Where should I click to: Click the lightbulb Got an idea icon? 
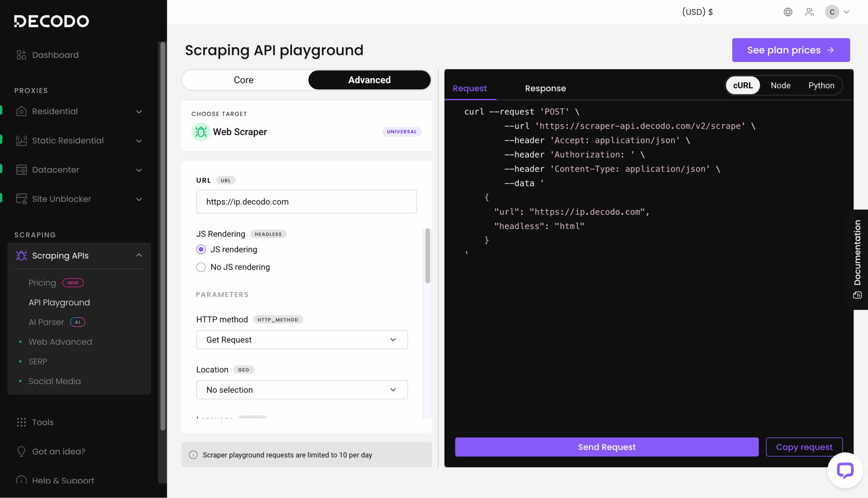point(21,452)
